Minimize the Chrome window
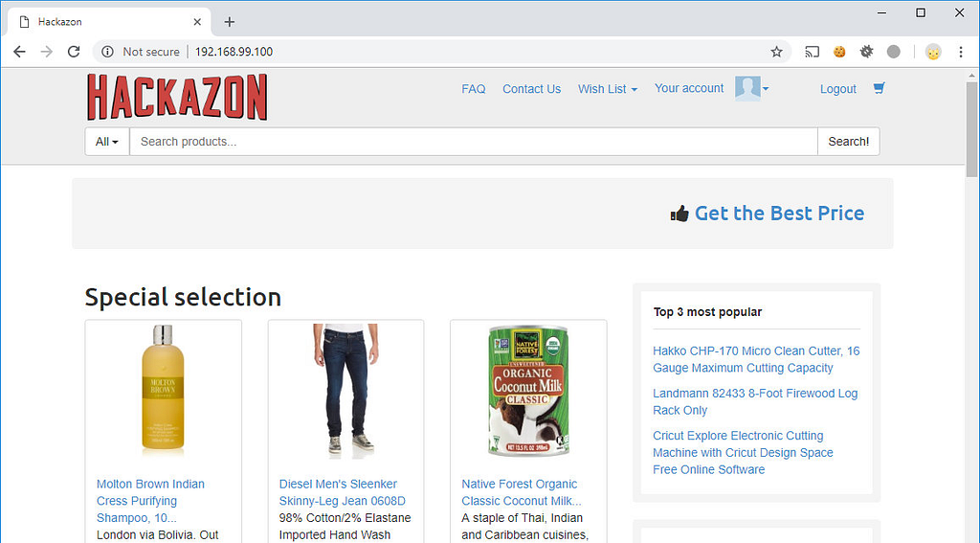This screenshot has height=543, width=980. 881,12
